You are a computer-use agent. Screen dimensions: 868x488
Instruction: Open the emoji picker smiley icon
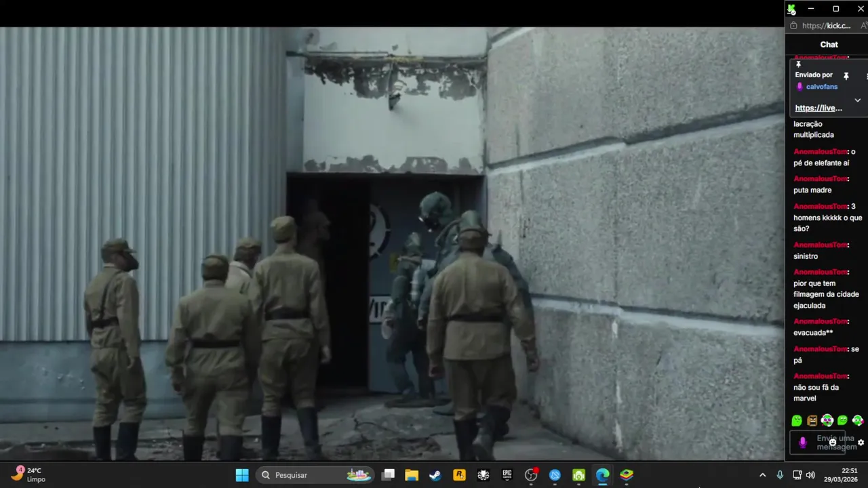tap(833, 443)
